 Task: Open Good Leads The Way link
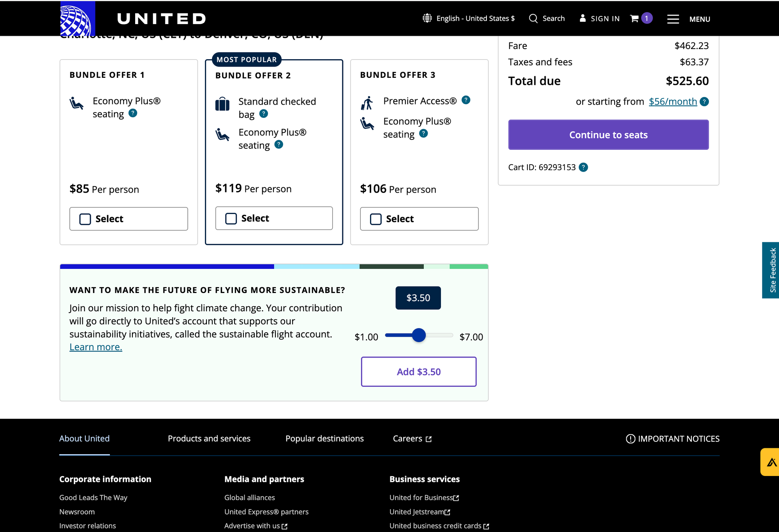[93, 498]
